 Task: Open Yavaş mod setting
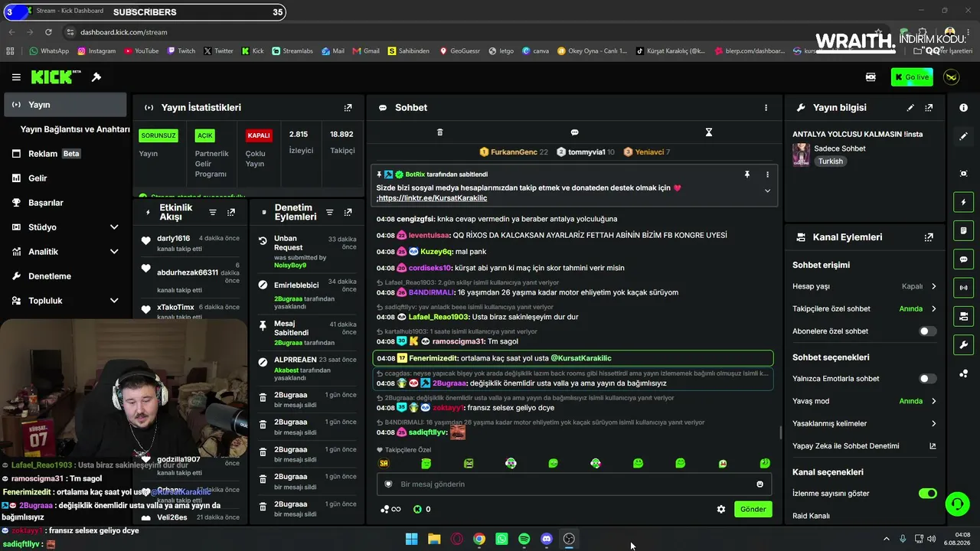864,401
